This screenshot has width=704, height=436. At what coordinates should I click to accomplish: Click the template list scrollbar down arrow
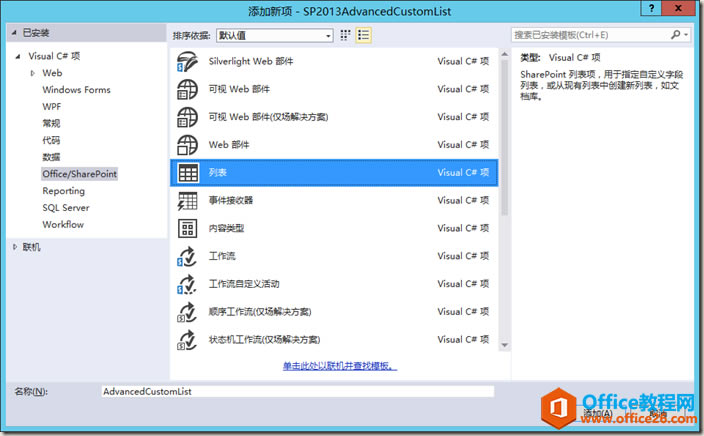[x=505, y=345]
